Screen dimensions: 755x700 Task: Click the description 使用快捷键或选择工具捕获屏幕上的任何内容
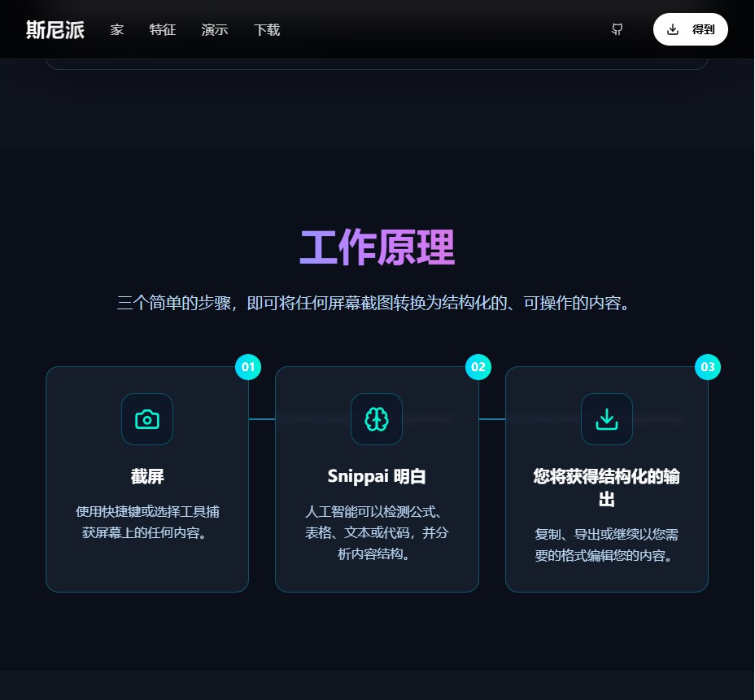pyautogui.click(x=147, y=522)
